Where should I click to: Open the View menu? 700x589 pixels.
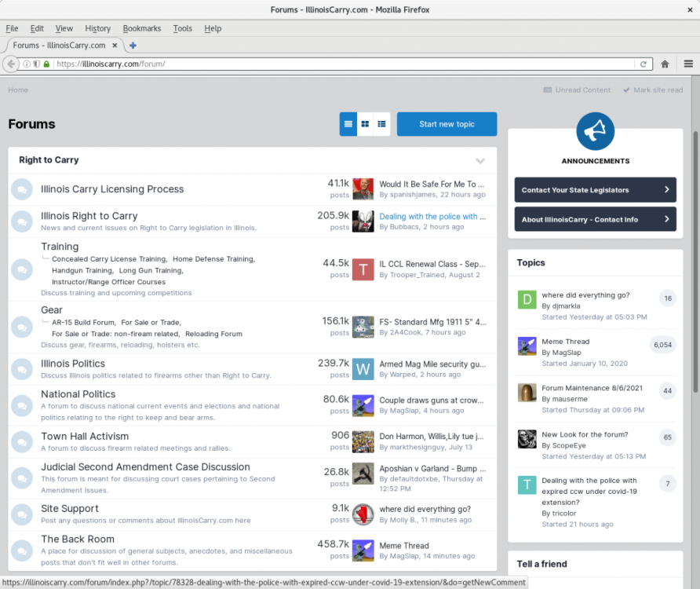click(x=64, y=28)
